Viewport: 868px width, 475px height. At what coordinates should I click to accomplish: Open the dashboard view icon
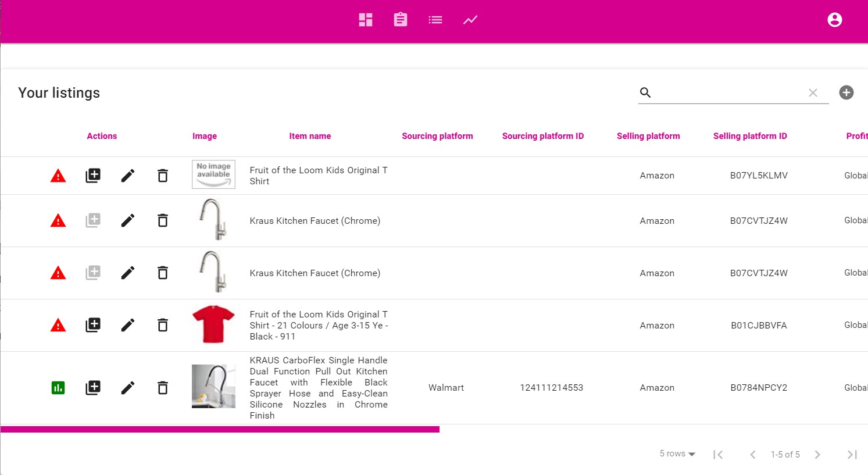pyautogui.click(x=366, y=20)
